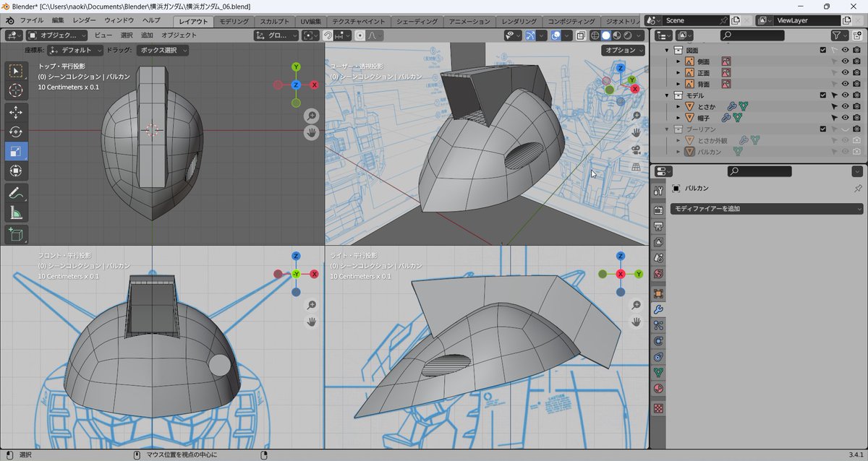
Task: Open the Output properties tab
Action: (658, 225)
